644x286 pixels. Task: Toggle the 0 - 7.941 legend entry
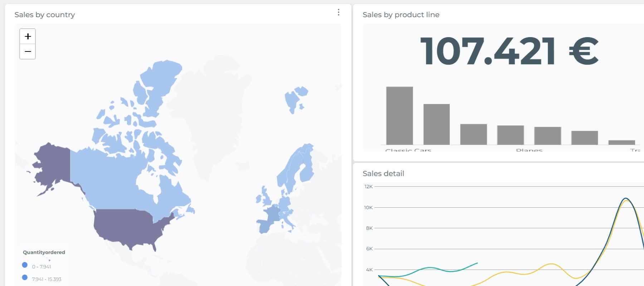point(25,265)
